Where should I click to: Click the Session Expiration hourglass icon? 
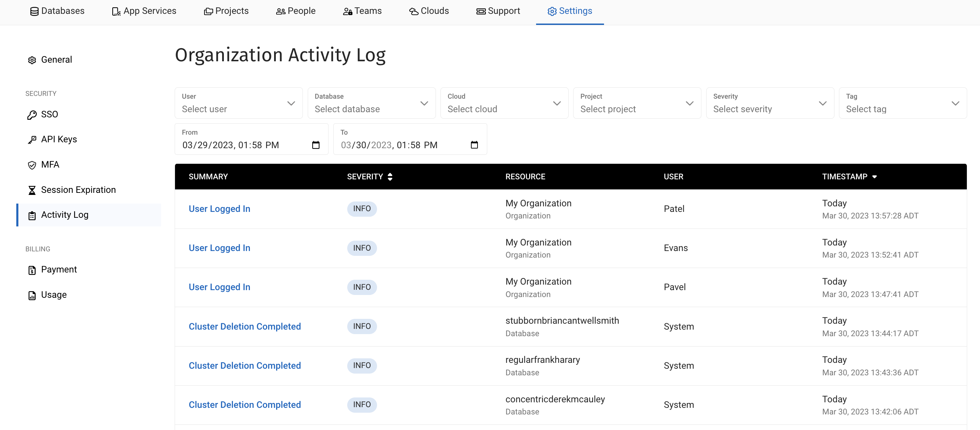point(32,190)
